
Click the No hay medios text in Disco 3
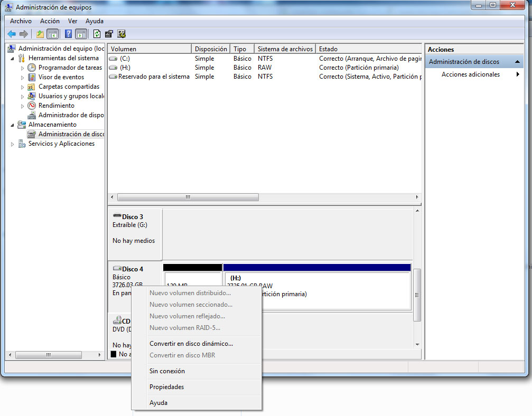[x=134, y=241]
